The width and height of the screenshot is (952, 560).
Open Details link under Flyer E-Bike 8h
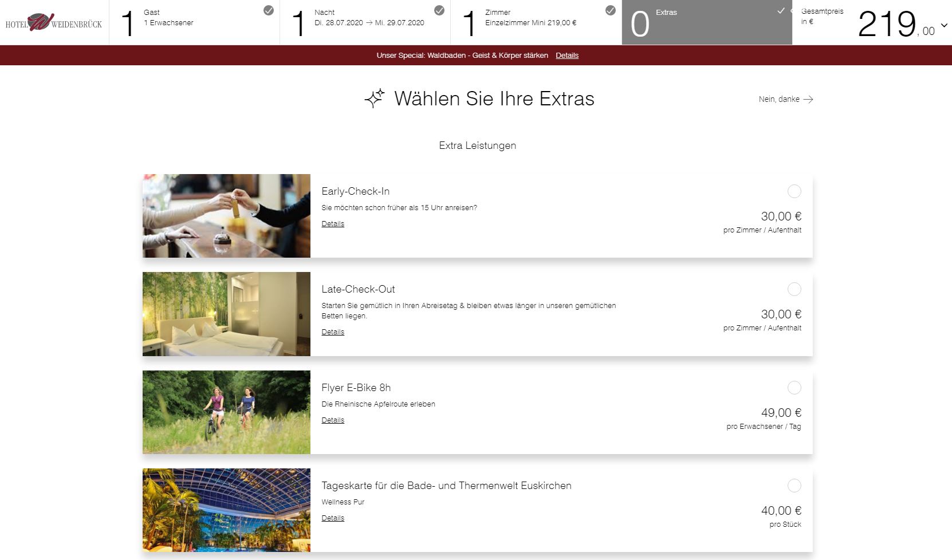[333, 420]
